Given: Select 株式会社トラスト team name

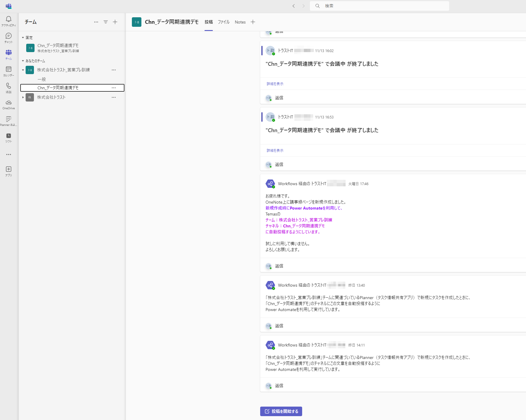Looking at the screenshot, I should pos(51,97).
